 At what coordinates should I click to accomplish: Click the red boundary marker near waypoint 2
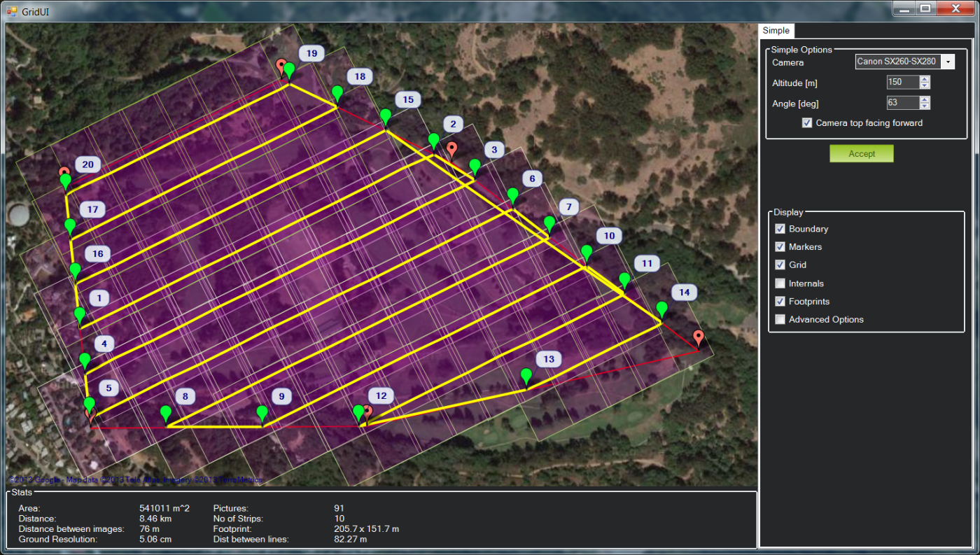pyautogui.click(x=452, y=151)
